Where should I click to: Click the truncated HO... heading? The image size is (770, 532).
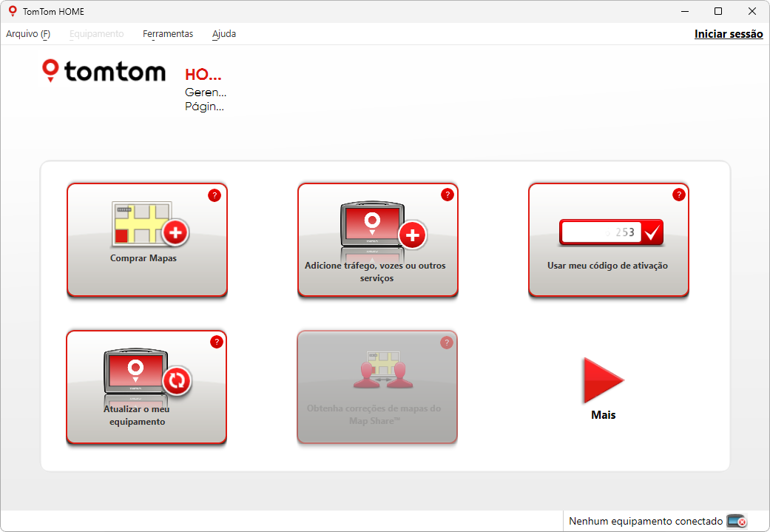203,75
